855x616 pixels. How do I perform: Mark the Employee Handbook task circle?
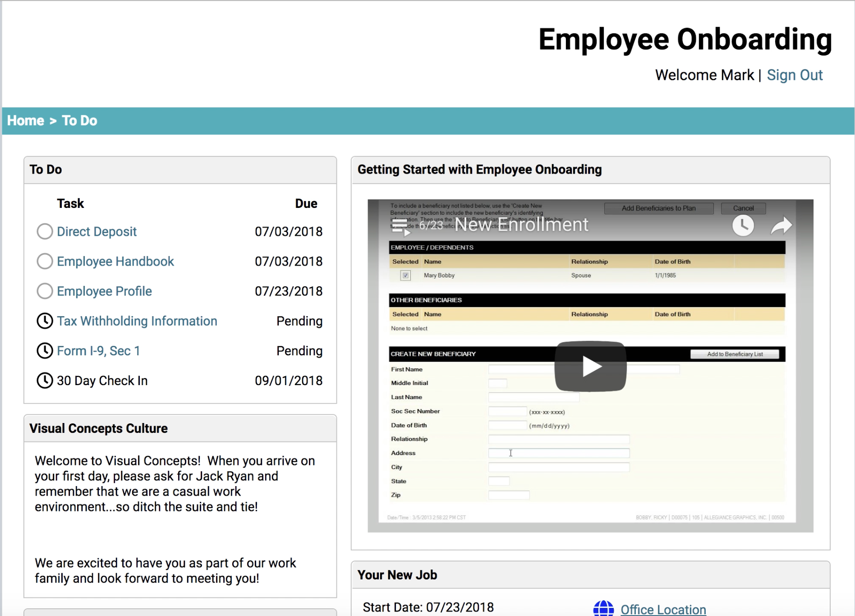coord(45,261)
